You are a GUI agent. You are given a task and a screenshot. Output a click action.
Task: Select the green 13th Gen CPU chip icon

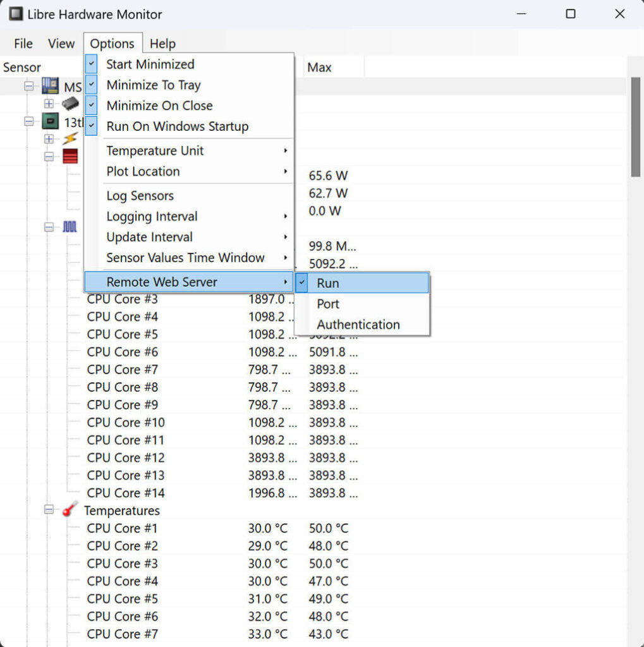[50, 121]
